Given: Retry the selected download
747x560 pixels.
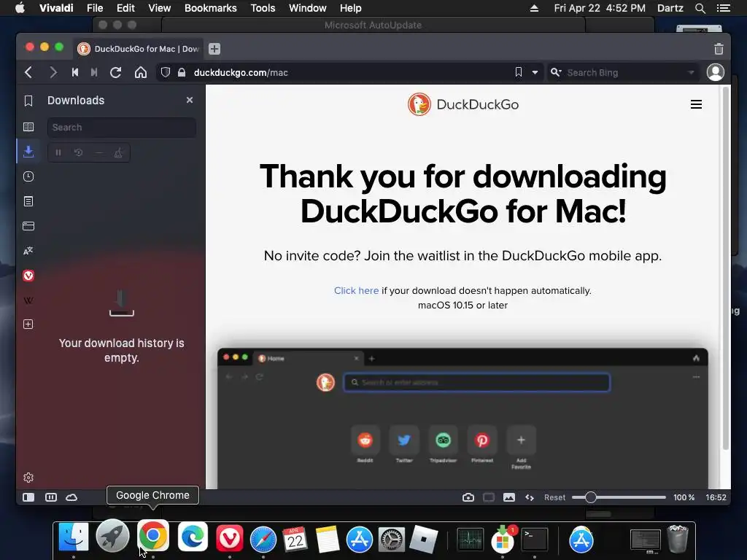Looking at the screenshot, I should 79,153.
